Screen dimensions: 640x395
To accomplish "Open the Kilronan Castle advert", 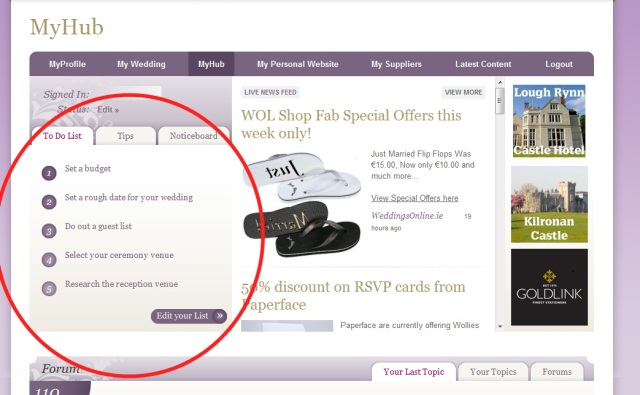I will tap(549, 204).
